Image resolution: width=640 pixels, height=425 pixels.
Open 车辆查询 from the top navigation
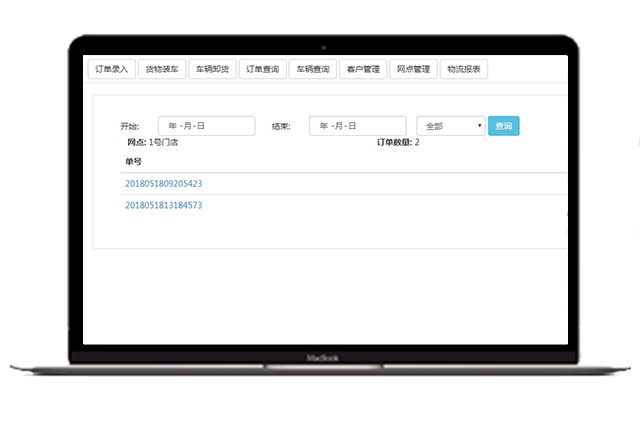click(313, 70)
